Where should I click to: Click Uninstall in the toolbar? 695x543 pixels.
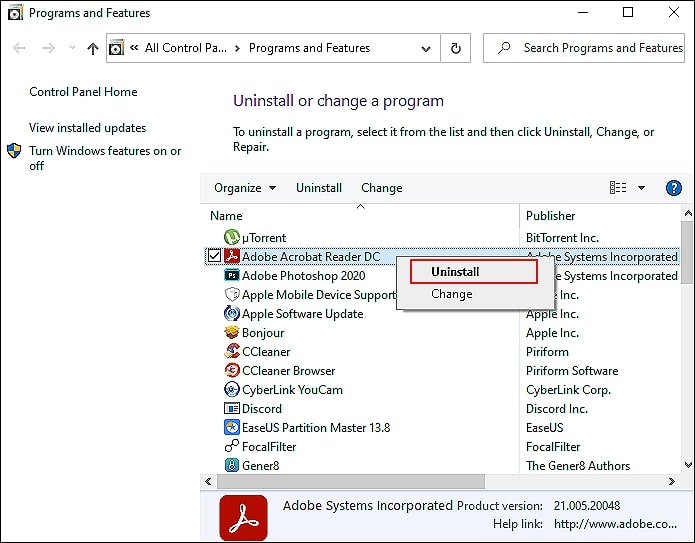319,188
